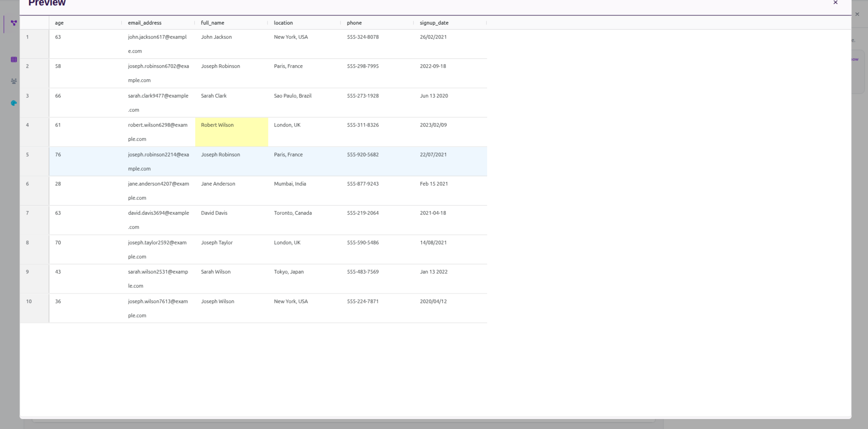Viewport: 868px width, 429px height.
Task: Close the background side panel
Action: (857, 14)
